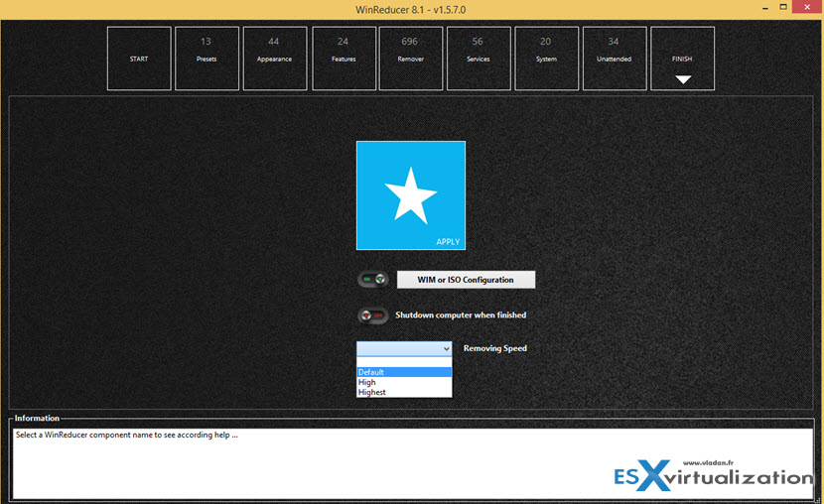Toggle the WIM or ISO Configuration switch

(x=373, y=280)
